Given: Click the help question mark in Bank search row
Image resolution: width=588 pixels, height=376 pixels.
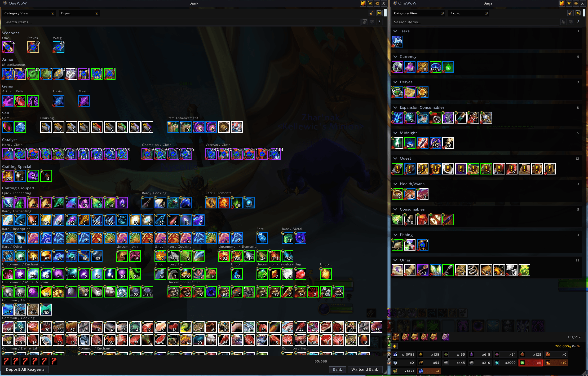Looking at the screenshot, I should 379,22.
